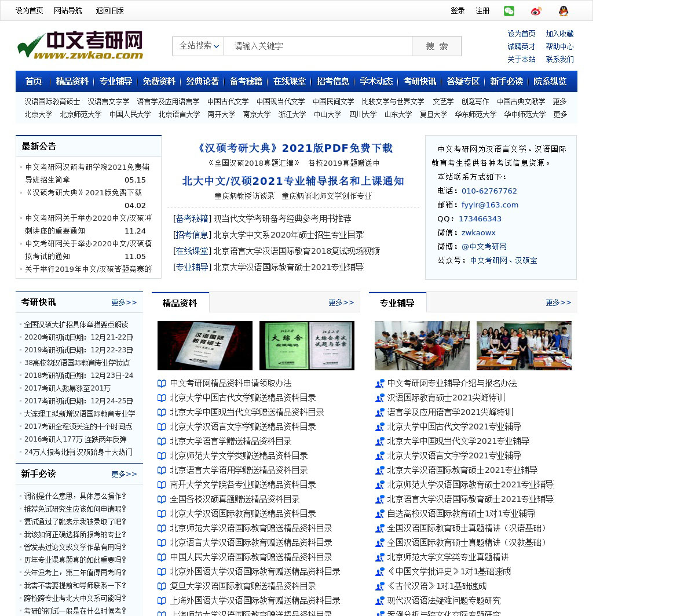Click the 请输入关键字 search input field
The image size is (695, 616).
point(318,46)
